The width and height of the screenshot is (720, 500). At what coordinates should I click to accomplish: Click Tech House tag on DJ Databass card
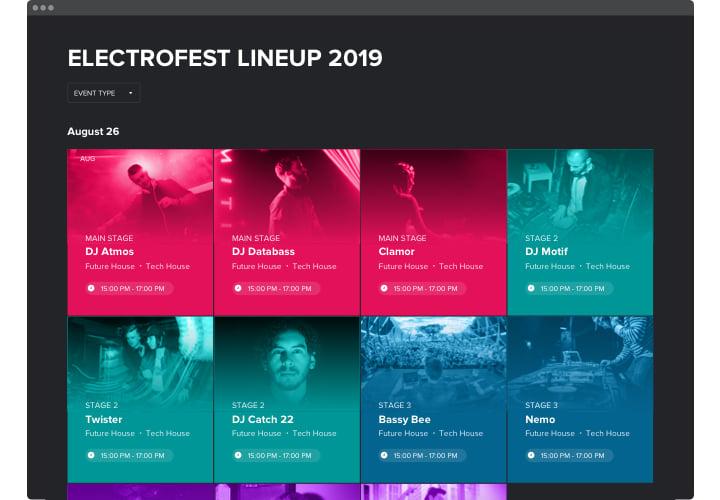point(314,266)
